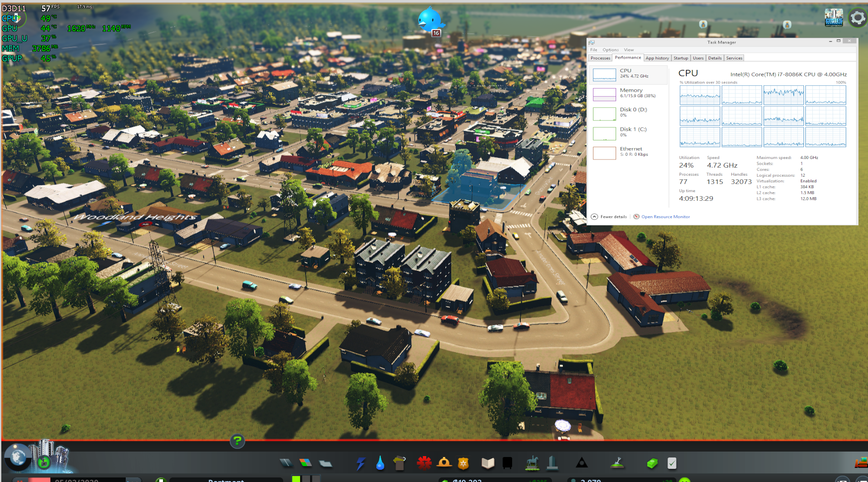
Task: Open the Education menu
Action: click(488, 463)
